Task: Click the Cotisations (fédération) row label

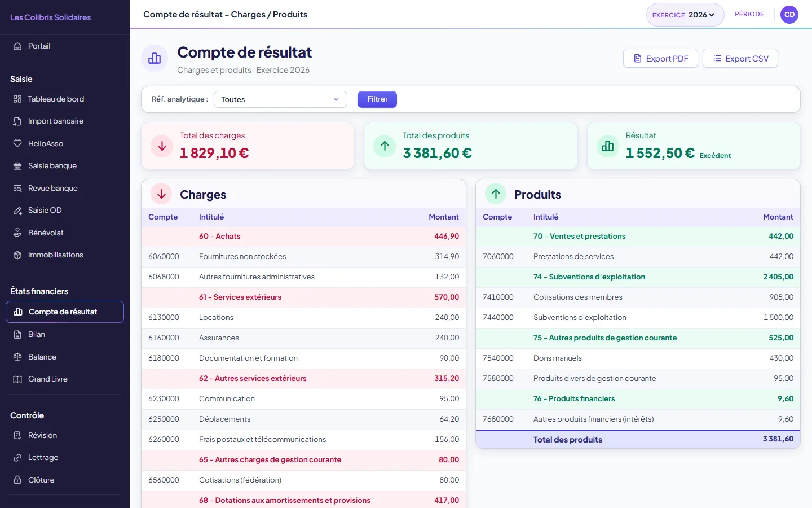Action: click(x=240, y=480)
